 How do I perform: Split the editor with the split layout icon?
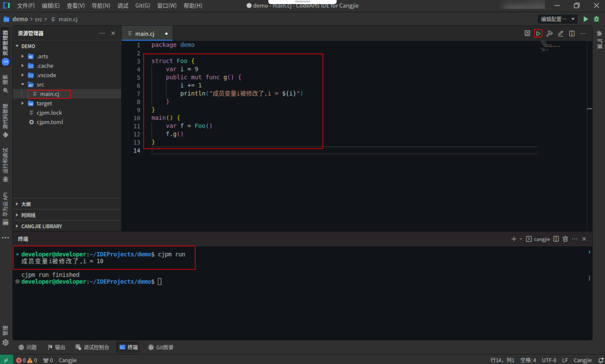572,33
